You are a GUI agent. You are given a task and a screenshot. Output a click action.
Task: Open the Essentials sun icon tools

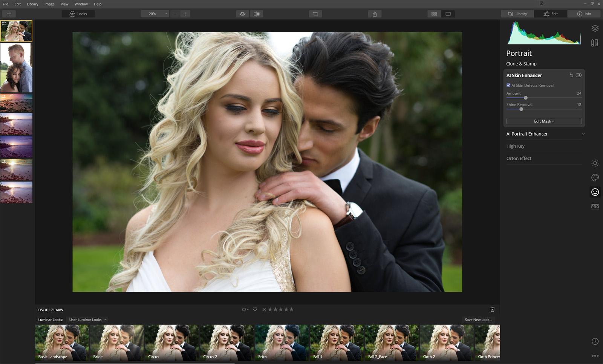tap(595, 163)
